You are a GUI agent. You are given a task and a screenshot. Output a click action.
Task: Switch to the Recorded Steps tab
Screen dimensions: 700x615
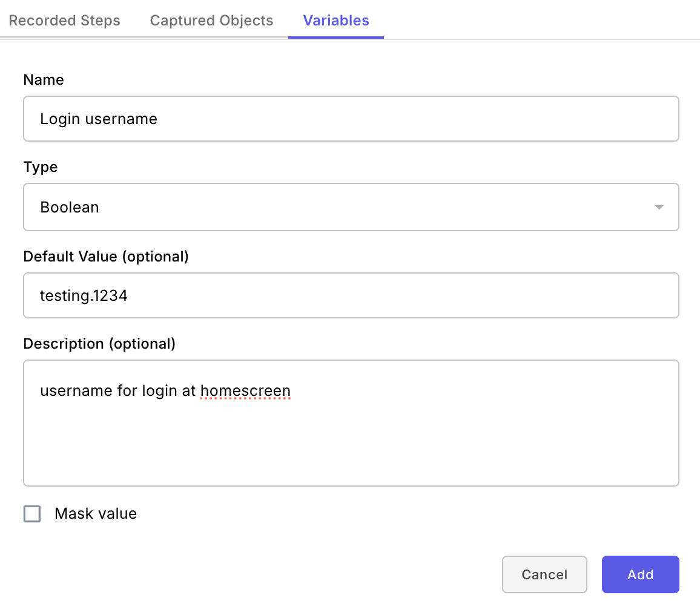65,21
